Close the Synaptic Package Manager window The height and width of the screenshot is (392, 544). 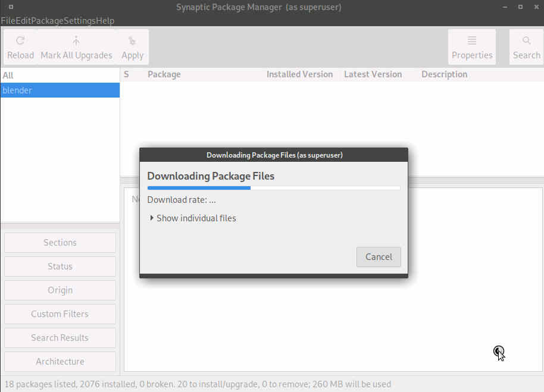click(536, 7)
